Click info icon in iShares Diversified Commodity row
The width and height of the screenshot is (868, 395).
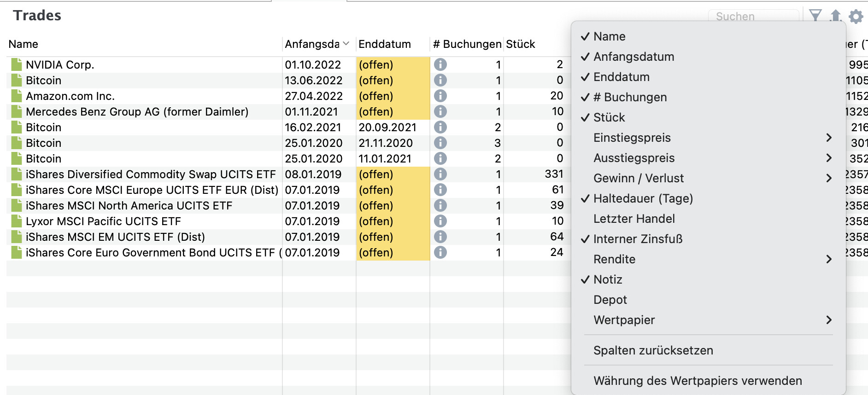pyautogui.click(x=440, y=174)
